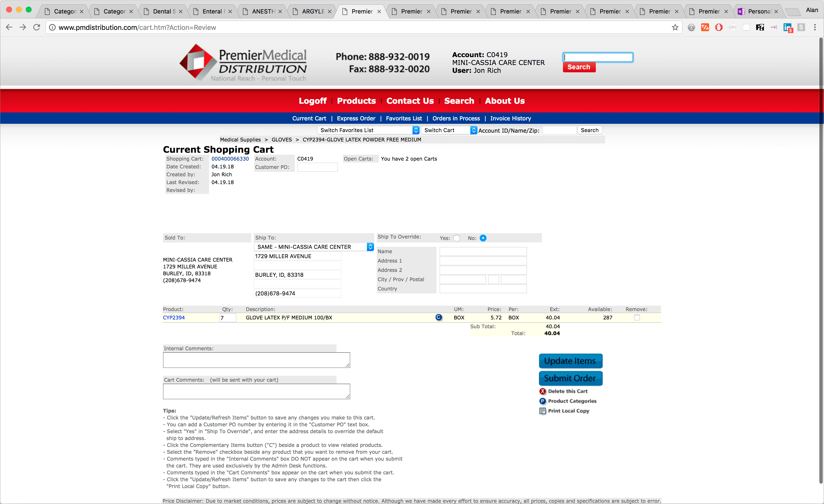Image resolution: width=824 pixels, height=504 pixels.
Task: Click the blue LinkedIn extension icon with badge
Action: 788,28
